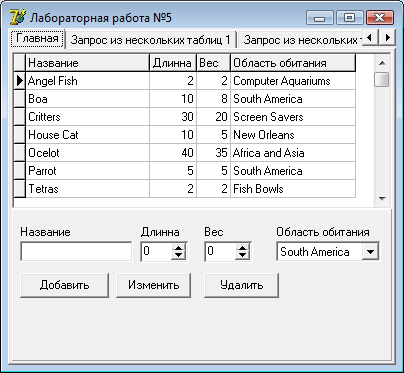
Task: Click Boa weight value 8
Action: [213, 99]
